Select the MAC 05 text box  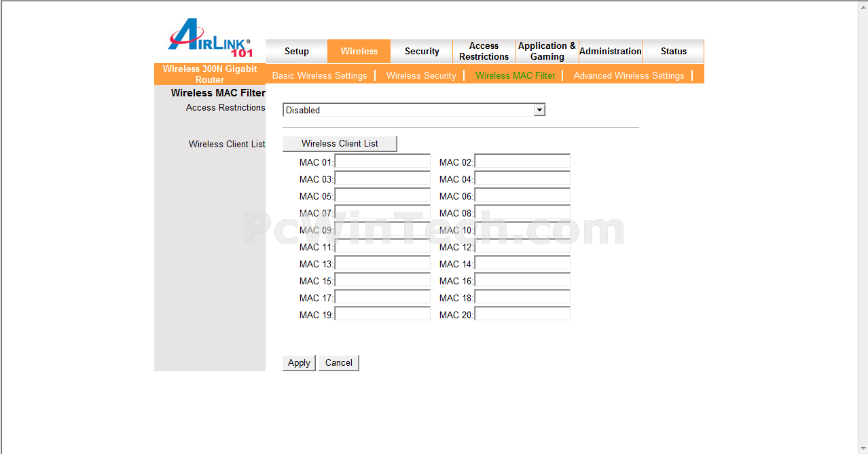(x=382, y=195)
